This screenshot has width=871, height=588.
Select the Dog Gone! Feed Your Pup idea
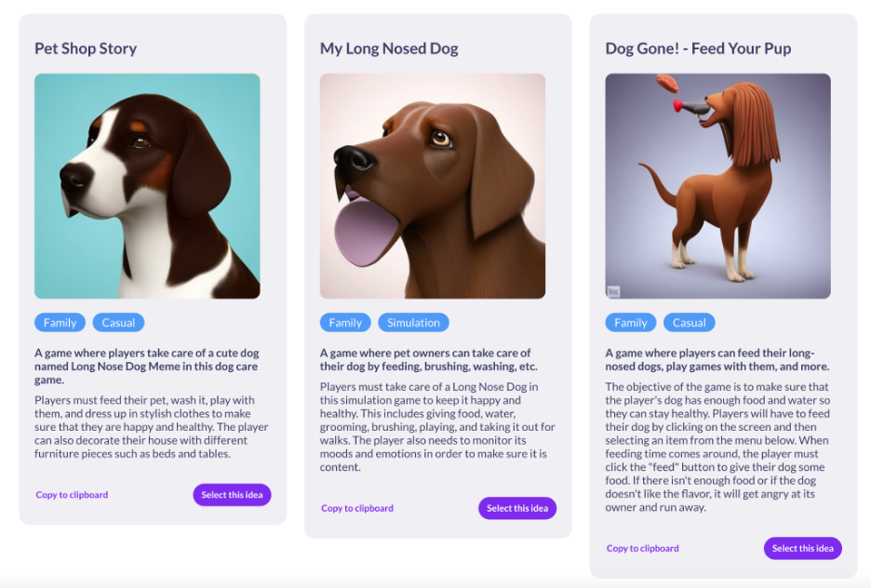tap(803, 548)
